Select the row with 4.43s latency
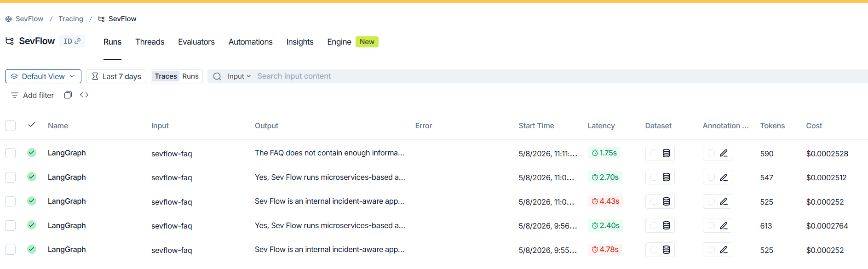This screenshot has height=269, width=868. 11,201
